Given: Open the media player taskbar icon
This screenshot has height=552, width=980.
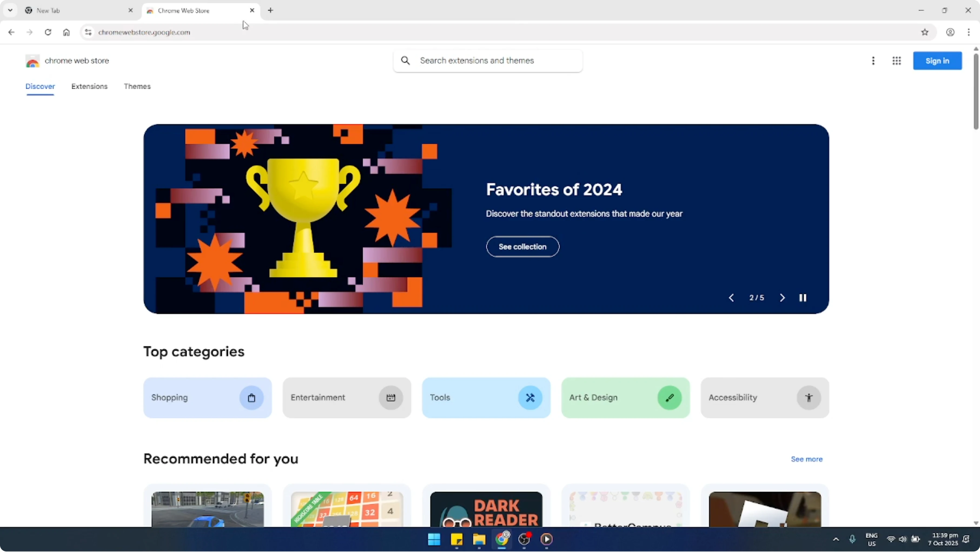Looking at the screenshot, I should point(547,540).
